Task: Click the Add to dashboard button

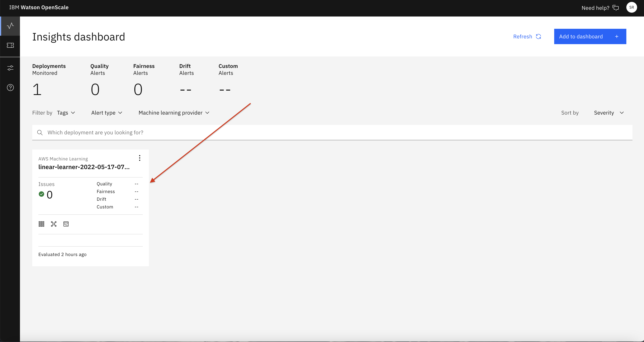Action: [590, 36]
